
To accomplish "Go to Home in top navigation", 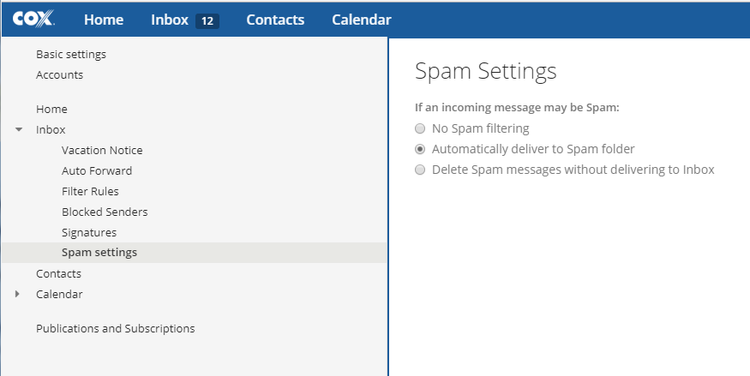I will tap(104, 20).
